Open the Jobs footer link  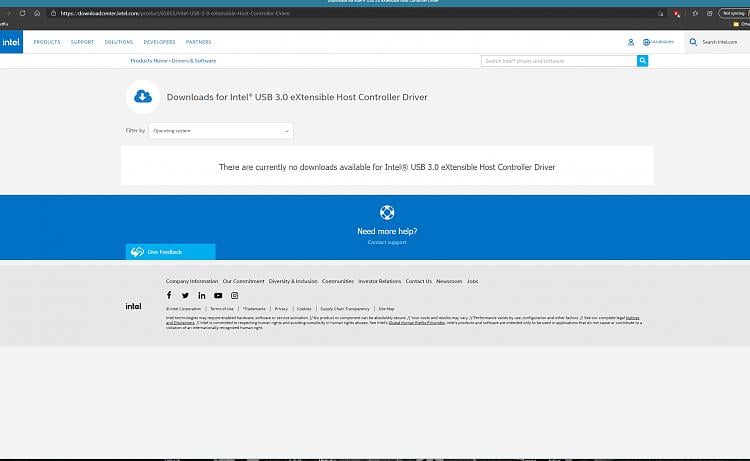tap(473, 281)
